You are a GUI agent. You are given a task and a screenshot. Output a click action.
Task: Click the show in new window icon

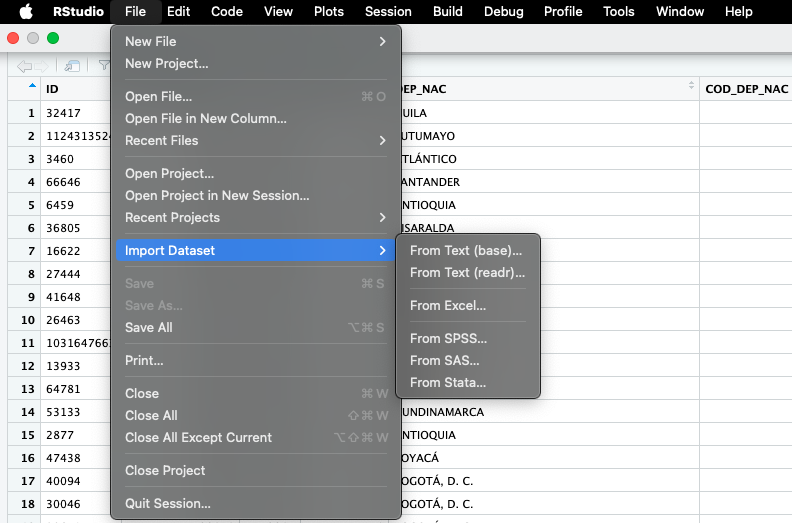tap(72, 66)
